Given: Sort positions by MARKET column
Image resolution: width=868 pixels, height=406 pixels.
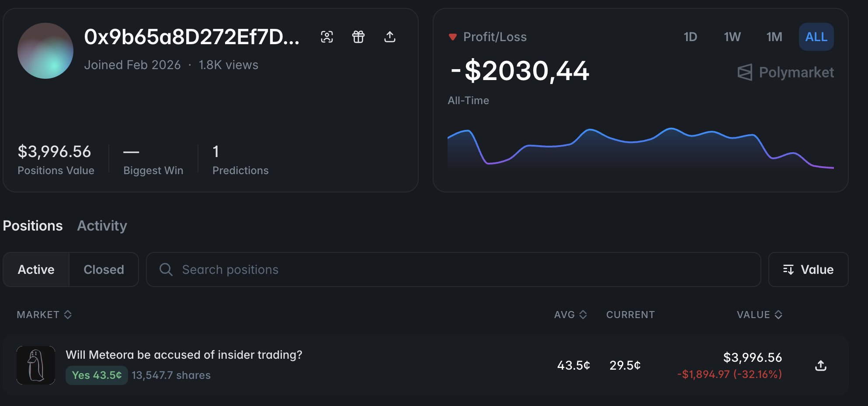Looking at the screenshot, I should 44,315.
